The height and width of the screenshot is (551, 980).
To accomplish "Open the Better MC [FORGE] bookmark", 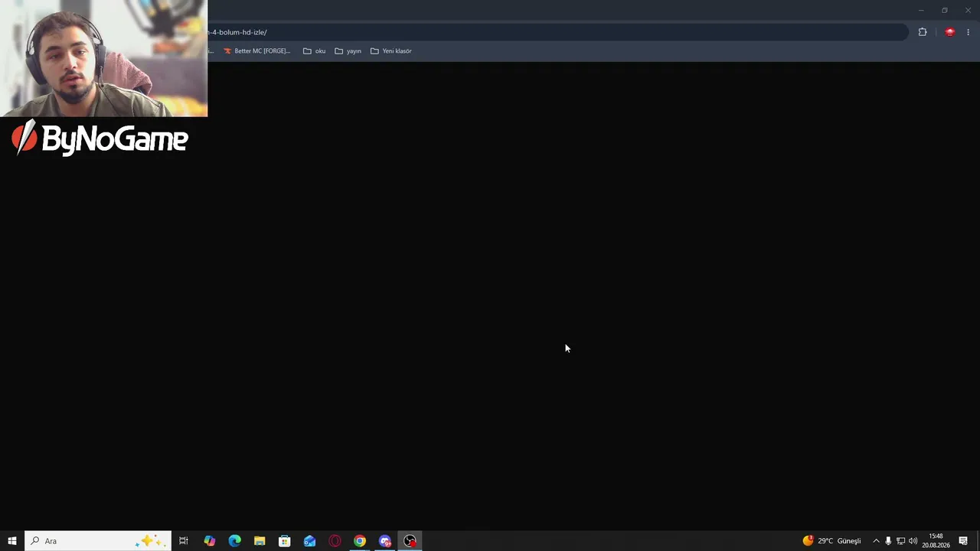I will click(256, 51).
